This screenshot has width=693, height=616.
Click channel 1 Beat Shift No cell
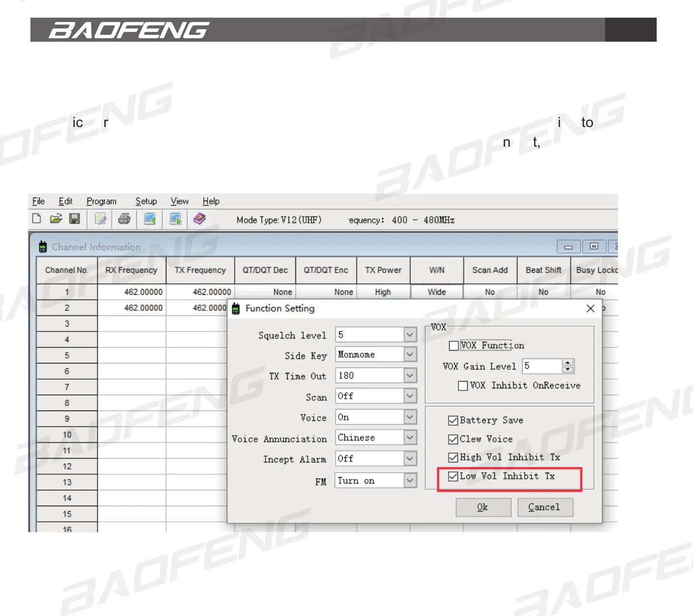point(543,292)
